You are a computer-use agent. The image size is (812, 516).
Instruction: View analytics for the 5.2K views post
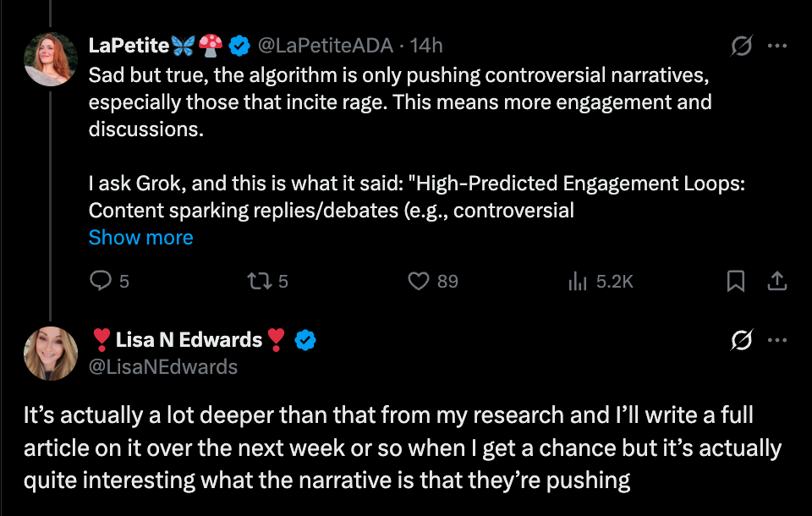click(578, 281)
